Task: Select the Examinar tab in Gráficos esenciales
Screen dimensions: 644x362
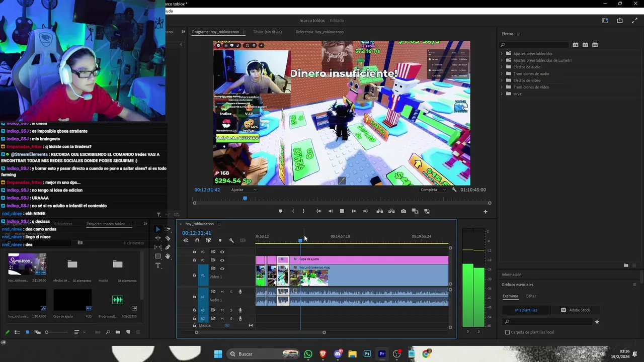Action: click(x=510, y=296)
